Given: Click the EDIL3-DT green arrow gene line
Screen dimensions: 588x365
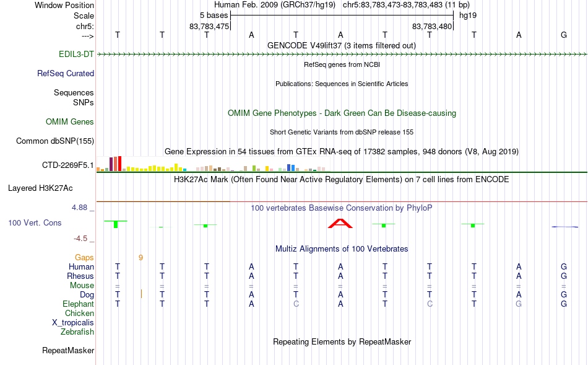Looking at the screenshot, I should [342, 55].
